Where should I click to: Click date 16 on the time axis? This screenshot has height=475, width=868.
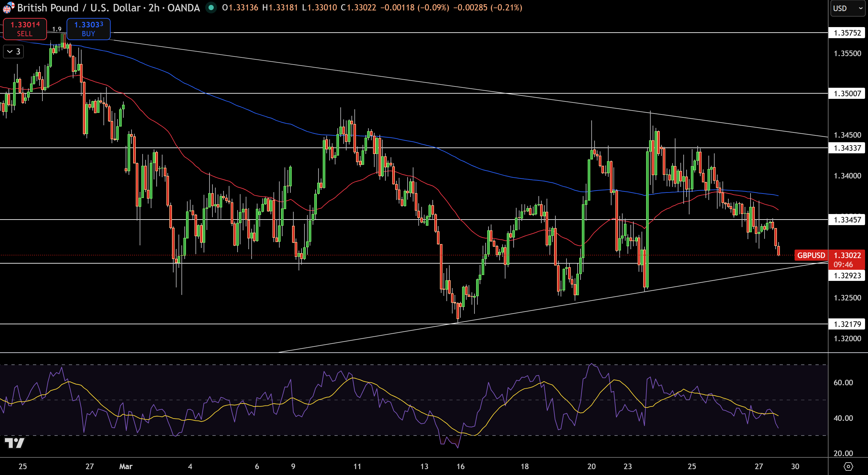460,467
